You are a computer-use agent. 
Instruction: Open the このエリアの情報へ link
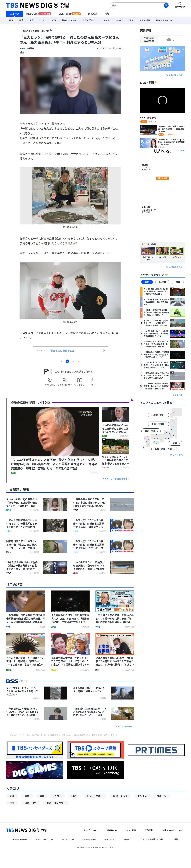pos(123,726)
